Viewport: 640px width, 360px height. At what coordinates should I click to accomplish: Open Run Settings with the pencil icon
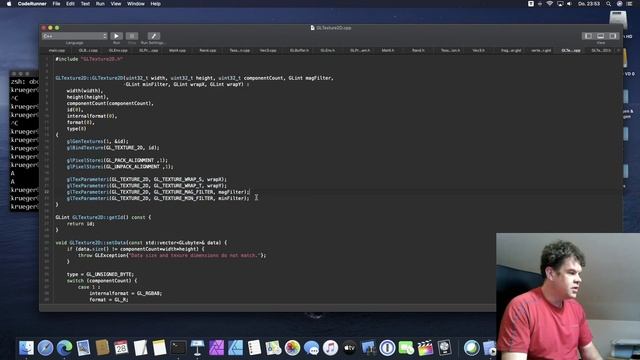point(153,36)
